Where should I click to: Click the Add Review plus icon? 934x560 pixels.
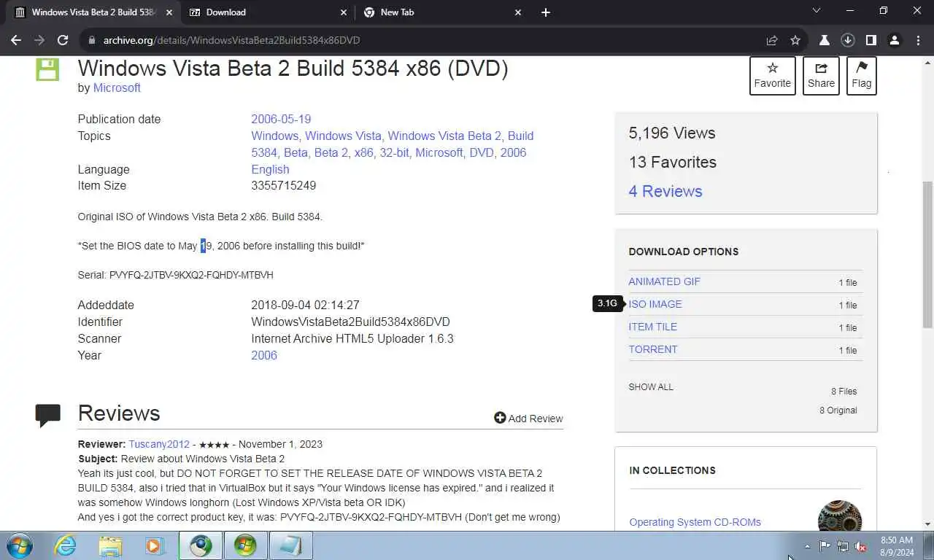[500, 418]
